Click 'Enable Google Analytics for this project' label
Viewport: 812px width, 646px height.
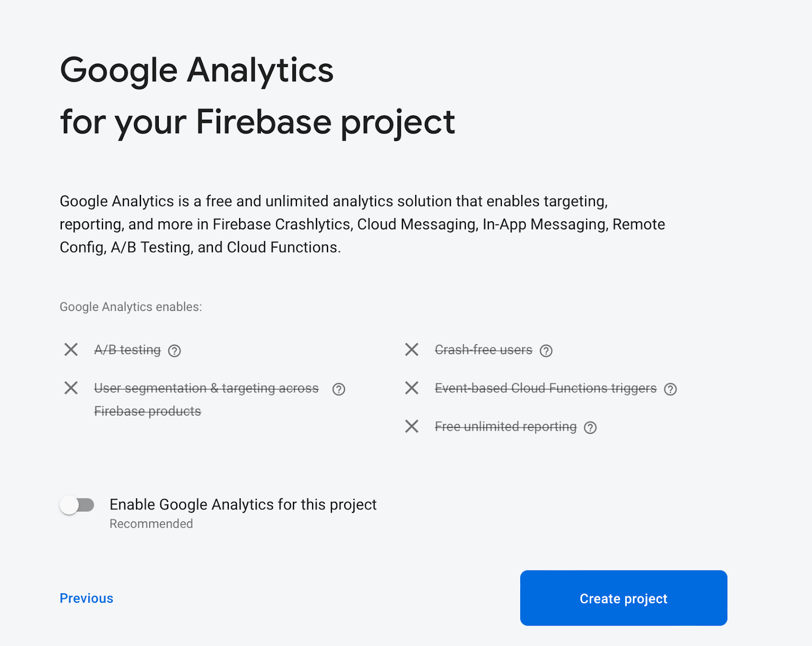tap(243, 504)
